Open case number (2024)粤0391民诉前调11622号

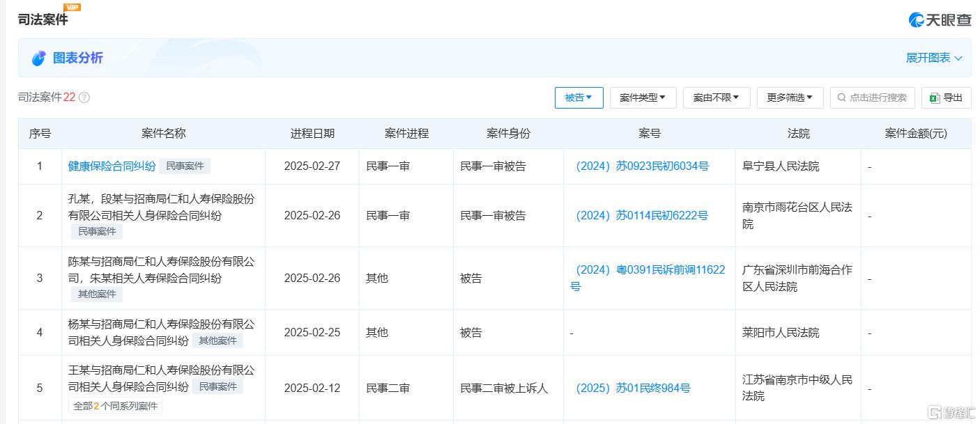tap(649, 278)
